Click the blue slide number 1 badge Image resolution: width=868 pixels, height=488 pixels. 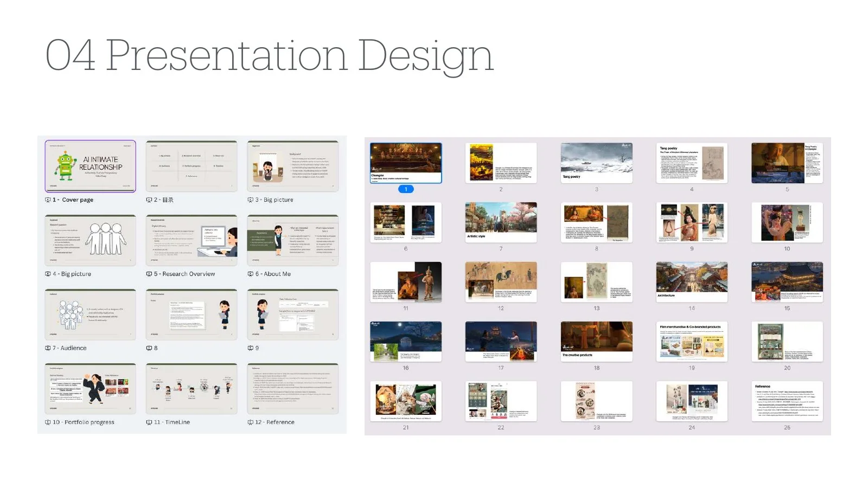[406, 189]
